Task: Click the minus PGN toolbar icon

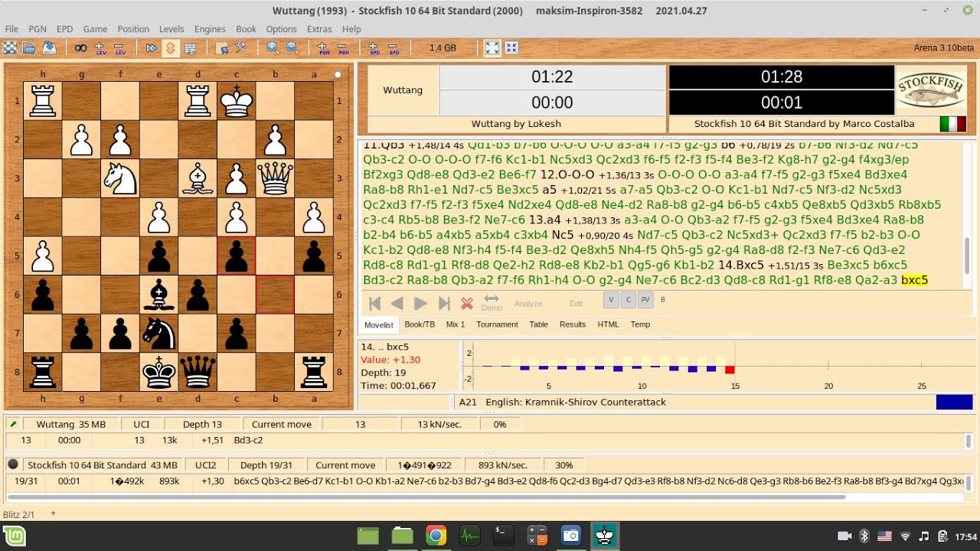Action: [343, 47]
